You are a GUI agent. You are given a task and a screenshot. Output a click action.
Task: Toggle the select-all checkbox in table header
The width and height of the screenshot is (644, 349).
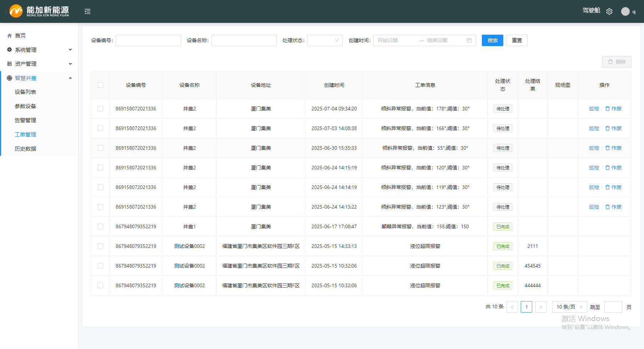tap(100, 85)
